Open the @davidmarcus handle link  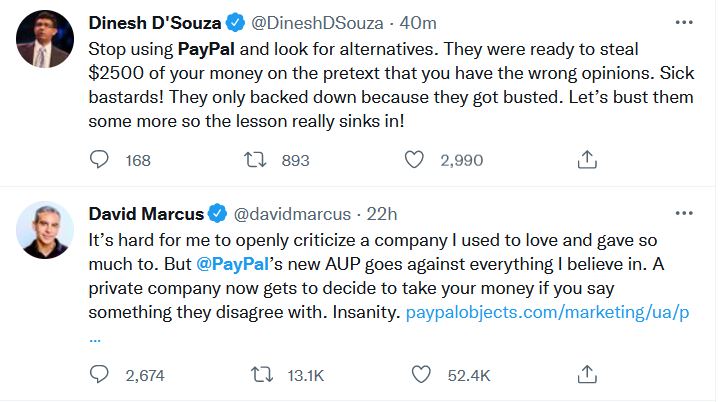click(x=291, y=214)
